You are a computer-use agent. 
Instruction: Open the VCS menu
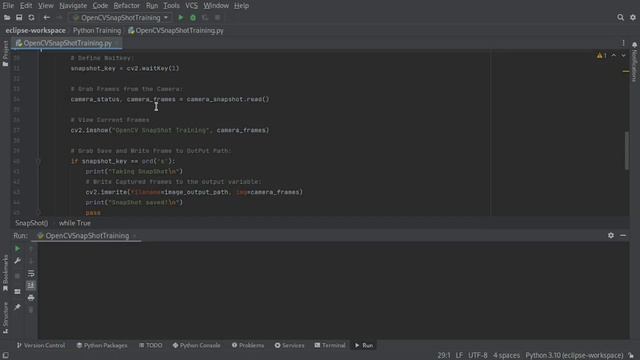pos(191,6)
